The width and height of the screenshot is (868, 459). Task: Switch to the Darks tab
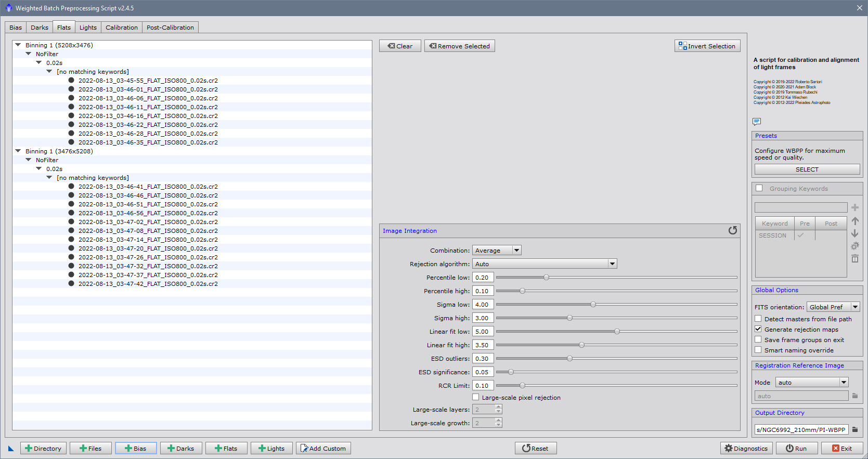(x=40, y=28)
